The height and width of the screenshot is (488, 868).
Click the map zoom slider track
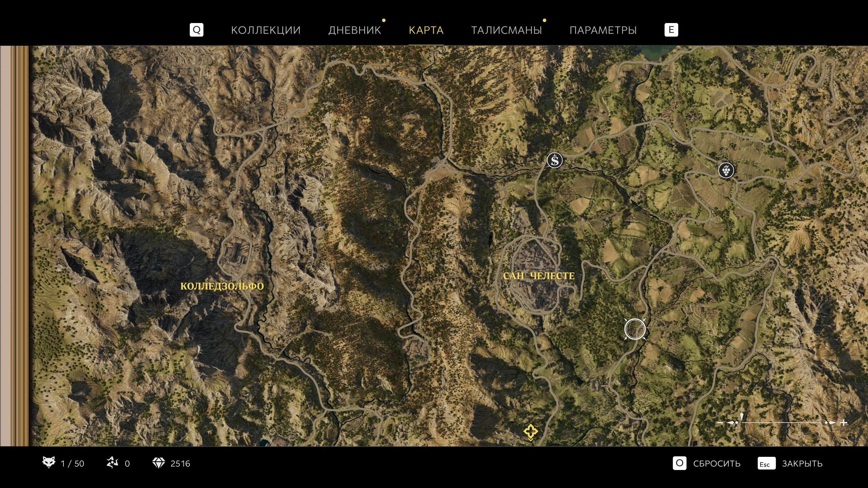pos(782,423)
